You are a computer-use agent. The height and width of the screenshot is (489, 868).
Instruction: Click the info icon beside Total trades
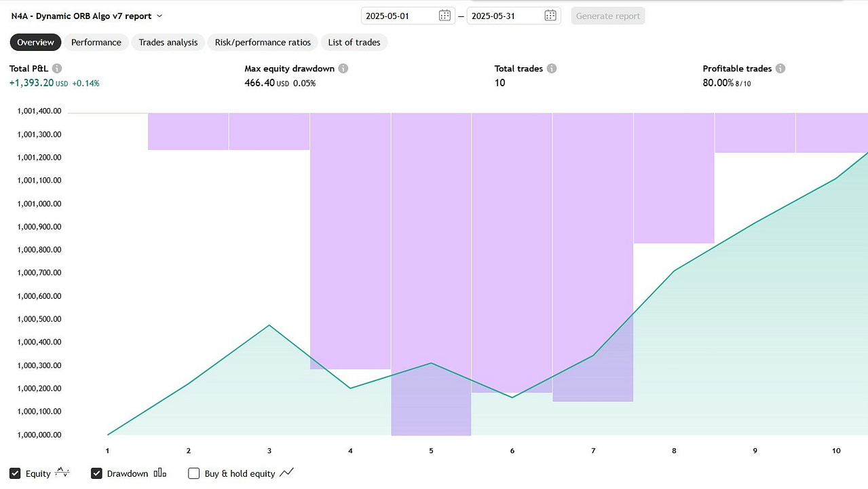[552, 69]
